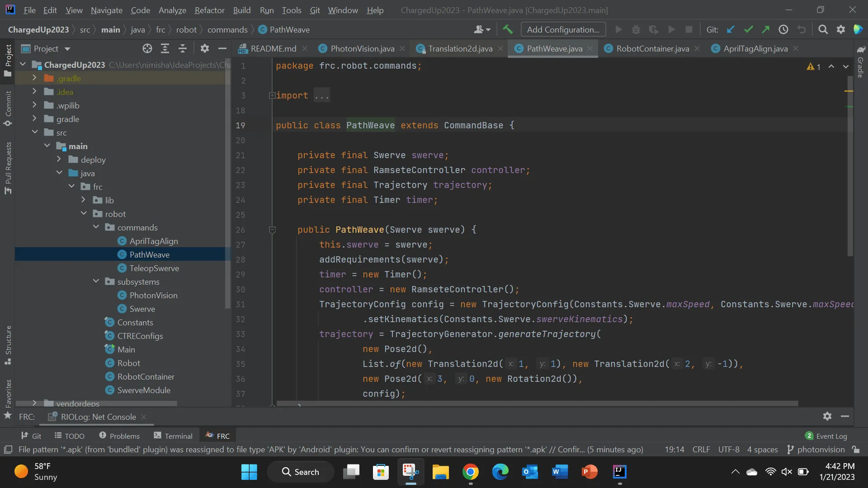Open Git history clock icon
Viewport: 868px width, 488px height.
pos(783,30)
